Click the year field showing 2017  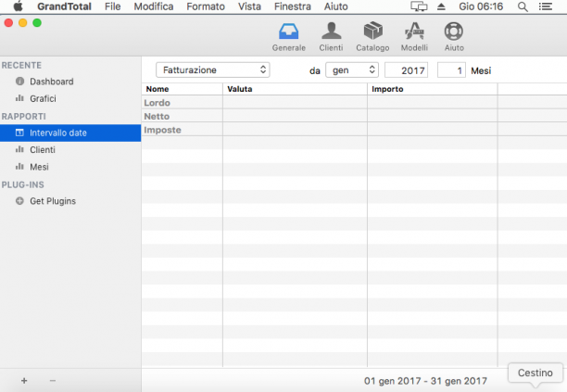click(407, 70)
